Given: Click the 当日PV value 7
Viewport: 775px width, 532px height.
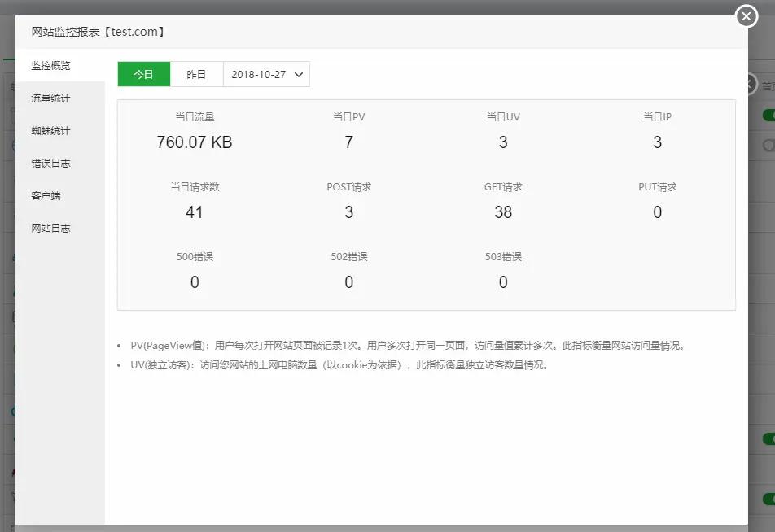Looking at the screenshot, I should pyautogui.click(x=348, y=142).
